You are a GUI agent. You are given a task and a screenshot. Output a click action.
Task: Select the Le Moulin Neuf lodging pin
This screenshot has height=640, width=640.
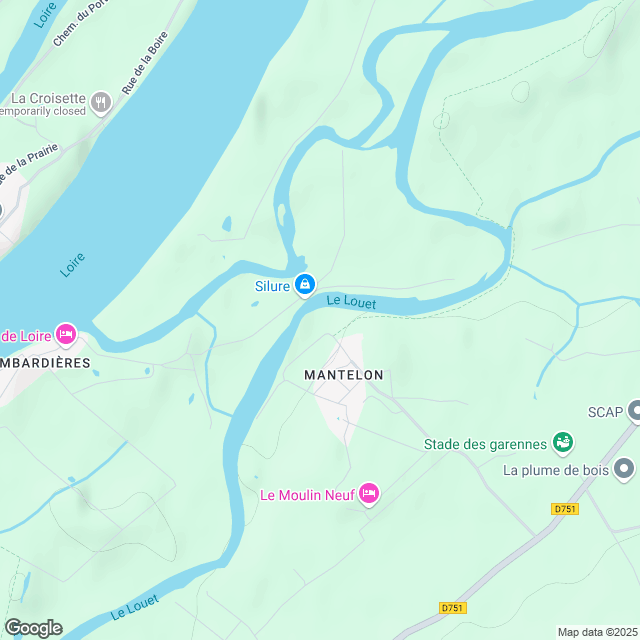coord(369,494)
